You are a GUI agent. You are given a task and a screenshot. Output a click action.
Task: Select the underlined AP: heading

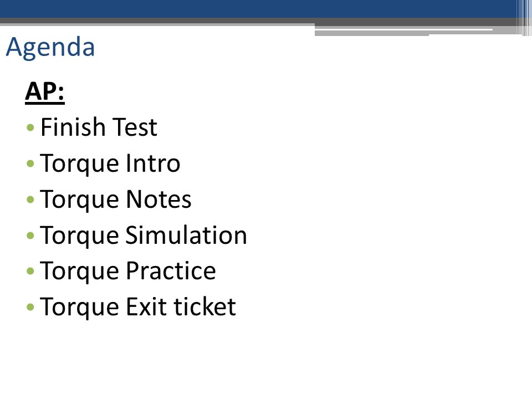[x=45, y=91]
